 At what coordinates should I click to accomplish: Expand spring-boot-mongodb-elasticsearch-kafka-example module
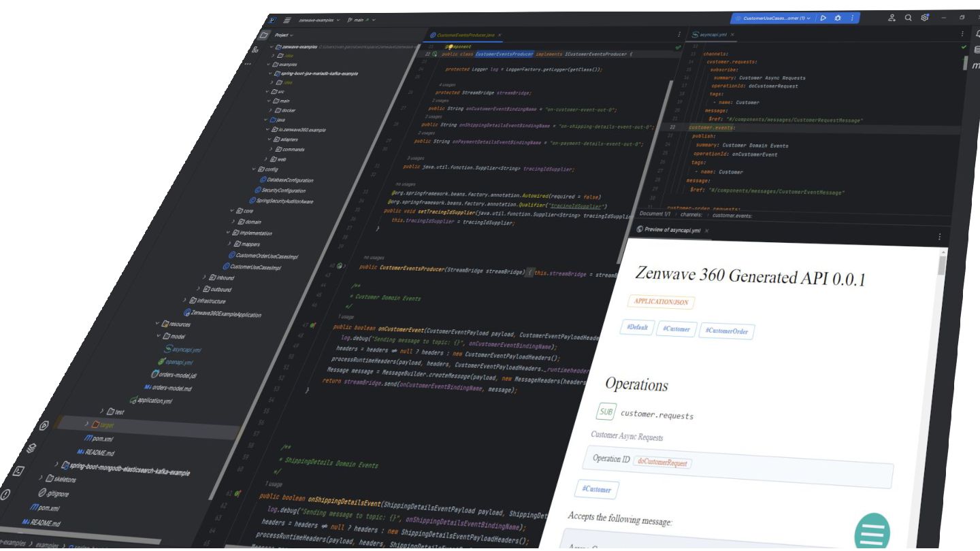click(x=55, y=465)
